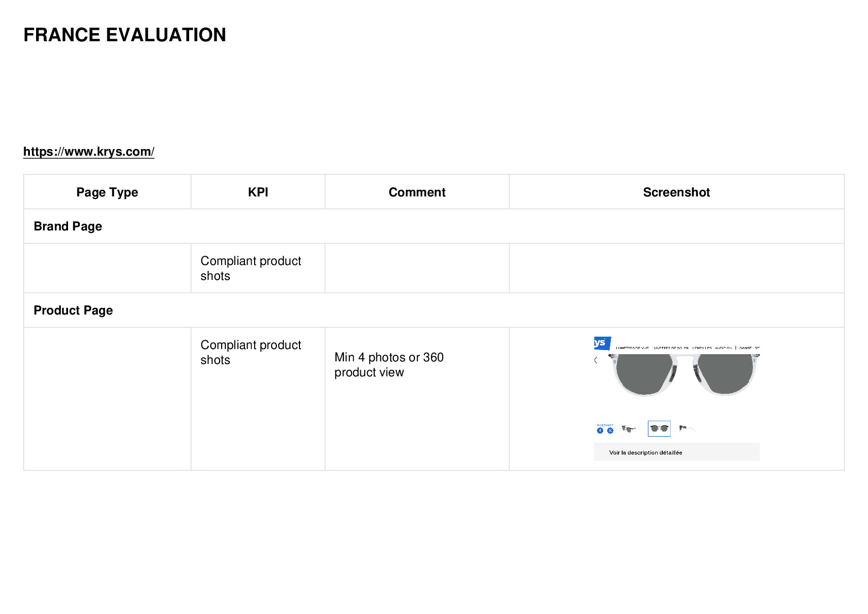
Task: Open the 'AUDITION' menu item
Action: pos(723,348)
